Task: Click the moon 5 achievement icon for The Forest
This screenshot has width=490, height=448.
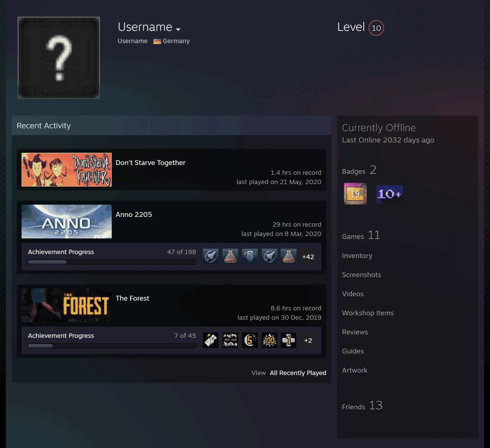Action: (x=250, y=340)
